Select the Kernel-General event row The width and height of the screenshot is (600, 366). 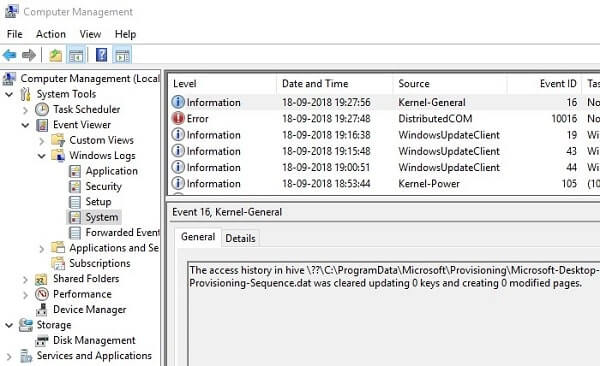pyautogui.click(x=384, y=102)
